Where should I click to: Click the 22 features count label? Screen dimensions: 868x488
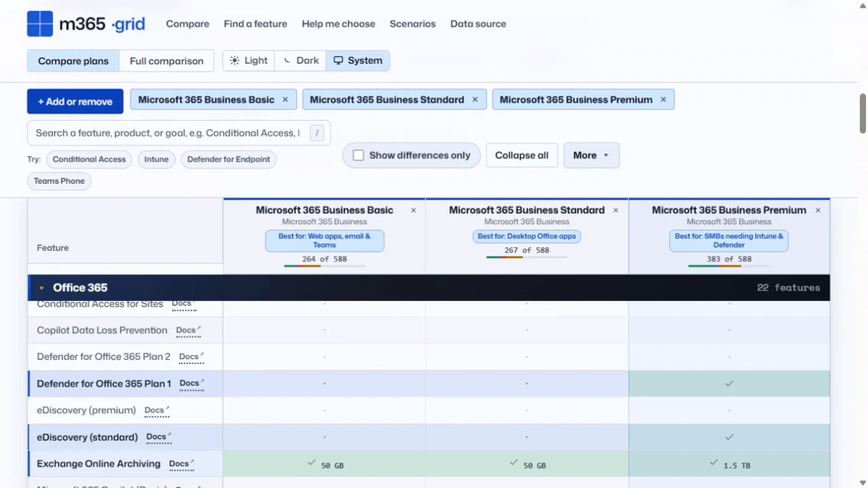click(x=788, y=288)
